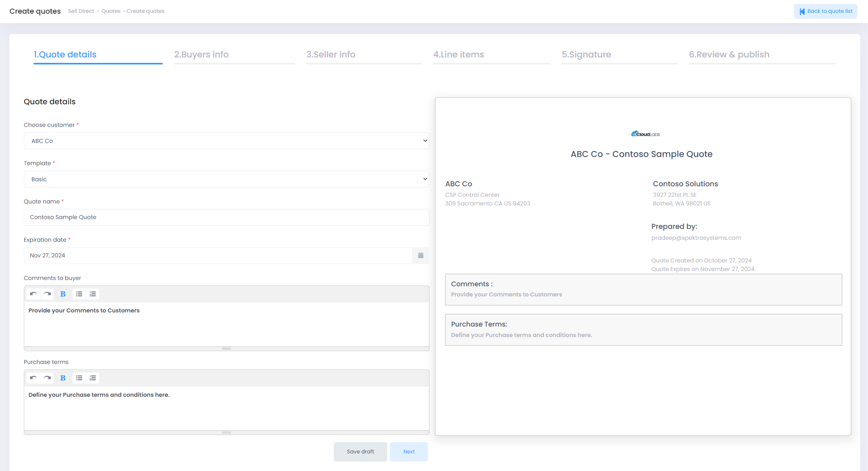The width and height of the screenshot is (868, 471).
Task: Click the Expiration date field
Action: 218,255
